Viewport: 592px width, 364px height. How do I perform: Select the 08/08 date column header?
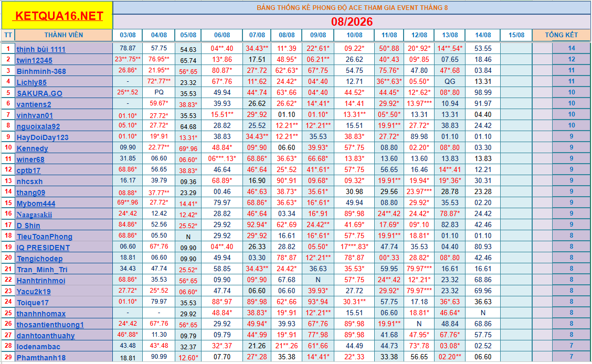coord(287,35)
